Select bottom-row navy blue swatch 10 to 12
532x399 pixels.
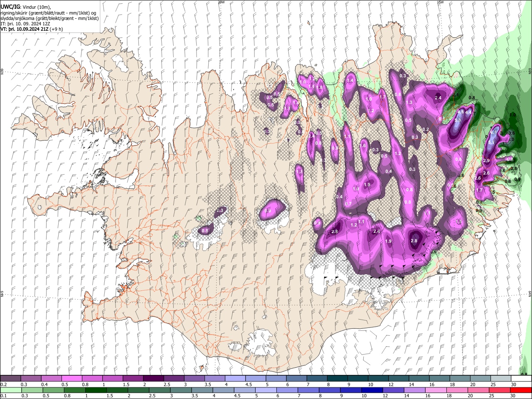[372, 390]
